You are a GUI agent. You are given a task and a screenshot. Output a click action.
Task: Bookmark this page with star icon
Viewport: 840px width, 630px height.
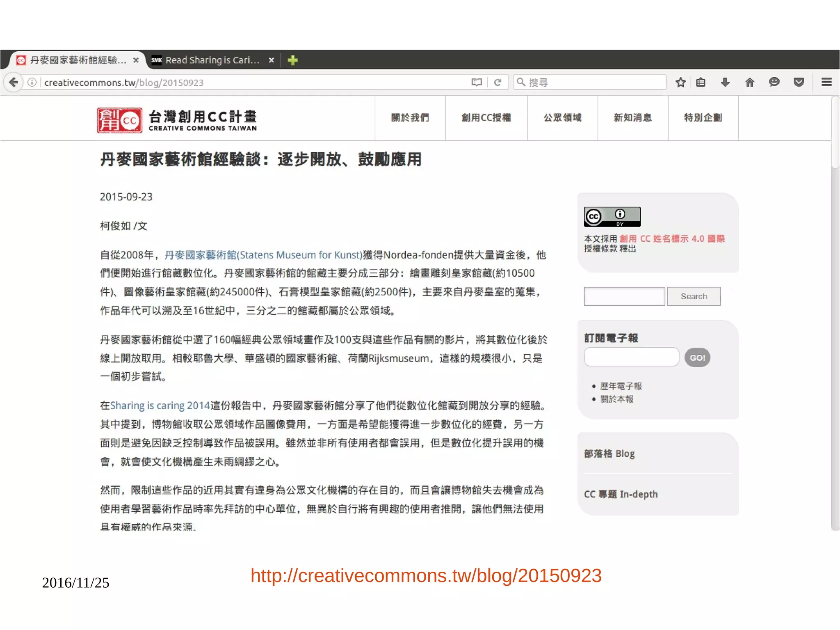(x=680, y=82)
